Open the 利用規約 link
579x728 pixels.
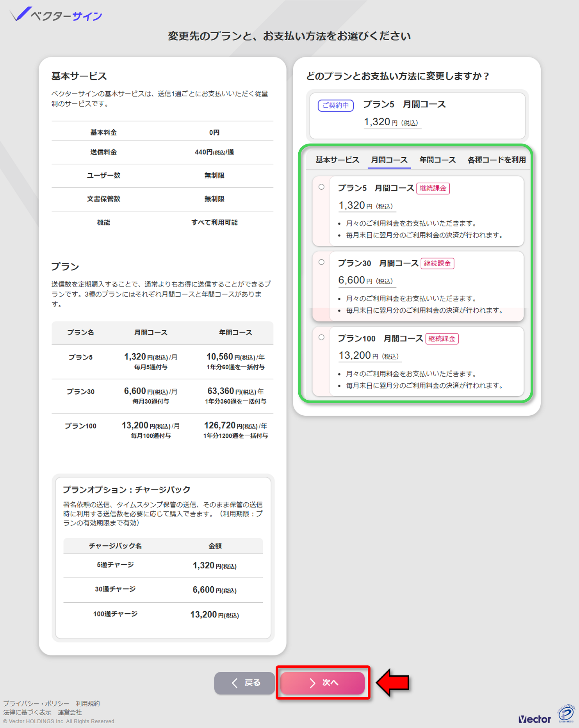(88, 703)
